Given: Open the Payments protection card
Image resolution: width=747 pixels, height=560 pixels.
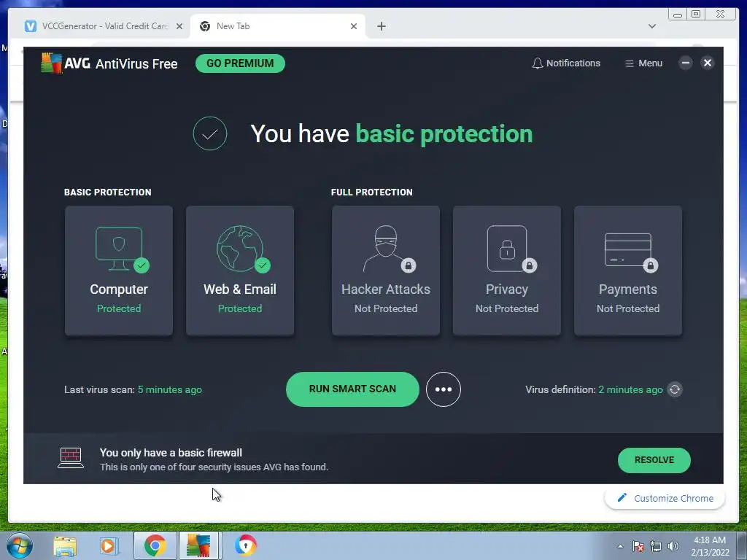Looking at the screenshot, I should coord(628,271).
